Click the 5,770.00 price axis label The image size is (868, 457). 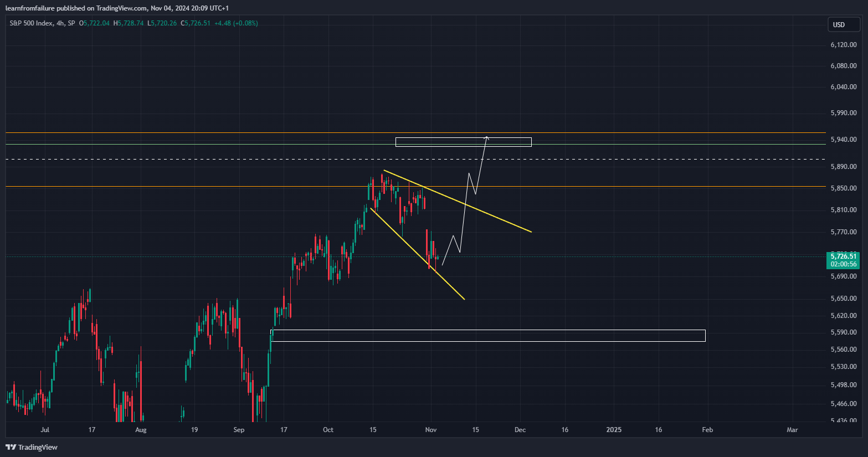click(x=844, y=232)
